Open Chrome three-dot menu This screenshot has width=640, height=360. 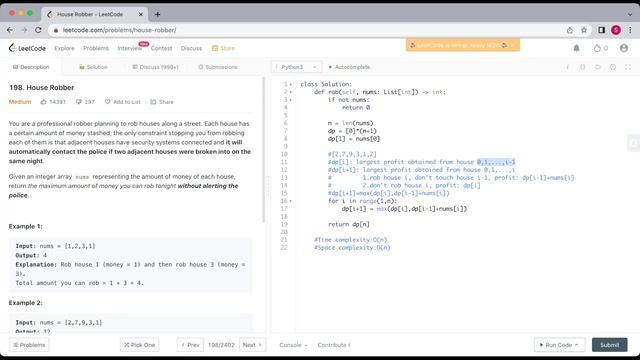pyautogui.click(x=630, y=30)
